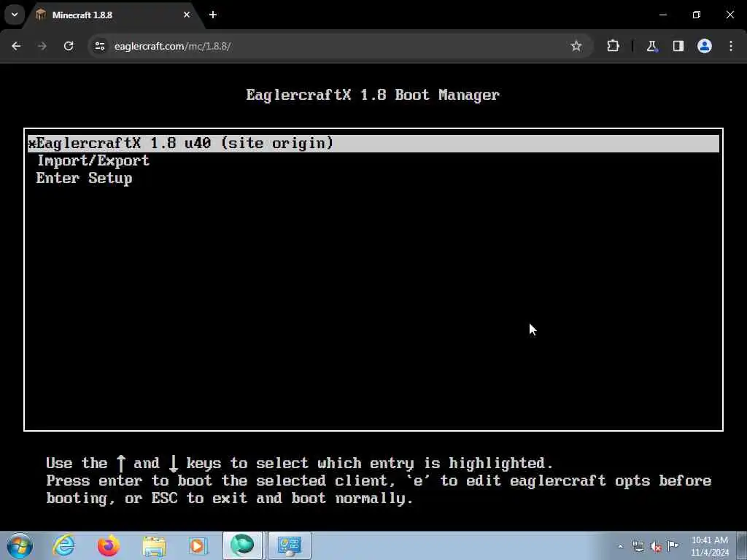Go forward in browser history
The width and height of the screenshot is (747, 560).
click(42, 46)
